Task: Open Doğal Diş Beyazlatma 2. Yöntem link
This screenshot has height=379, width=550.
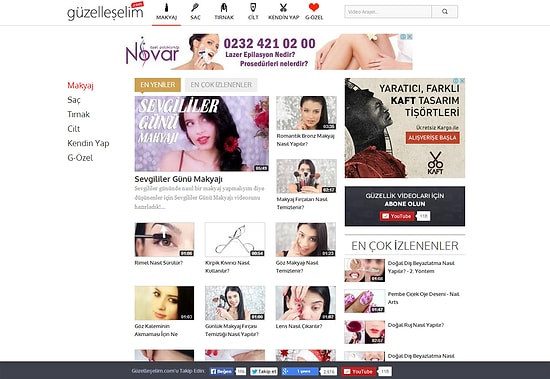Action: [x=421, y=267]
